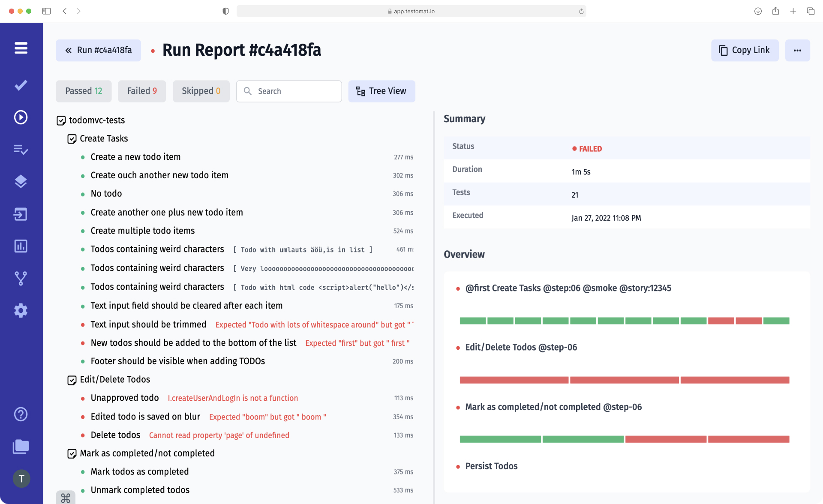Toggle the checkbox beside Create Tasks suite
This screenshot has height=504, width=823.
pos(72,138)
